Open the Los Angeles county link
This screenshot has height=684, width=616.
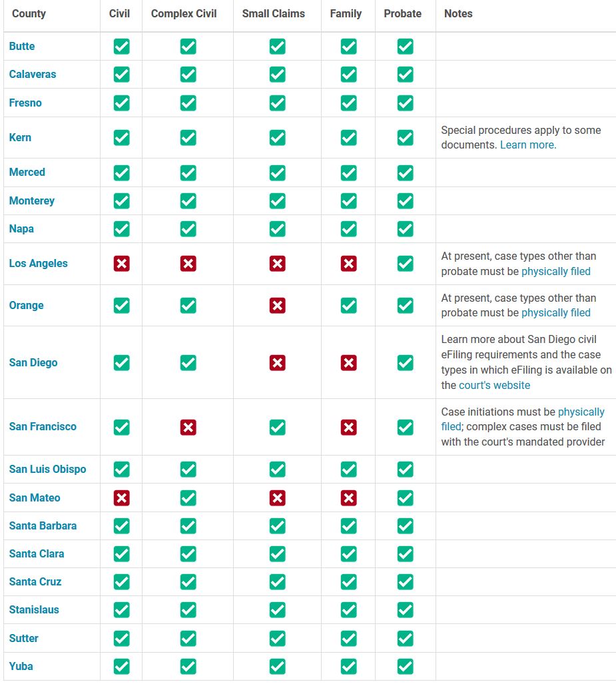[x=39, y=264]
